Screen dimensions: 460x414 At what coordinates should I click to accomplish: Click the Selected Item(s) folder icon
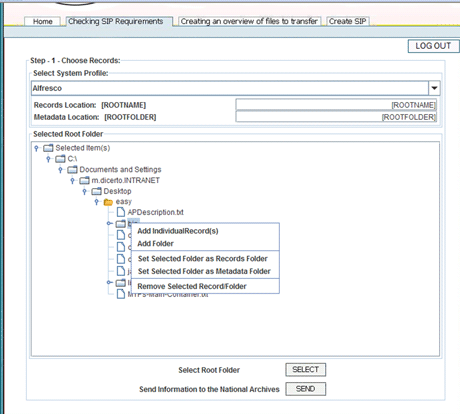click(x=48, y=148)
